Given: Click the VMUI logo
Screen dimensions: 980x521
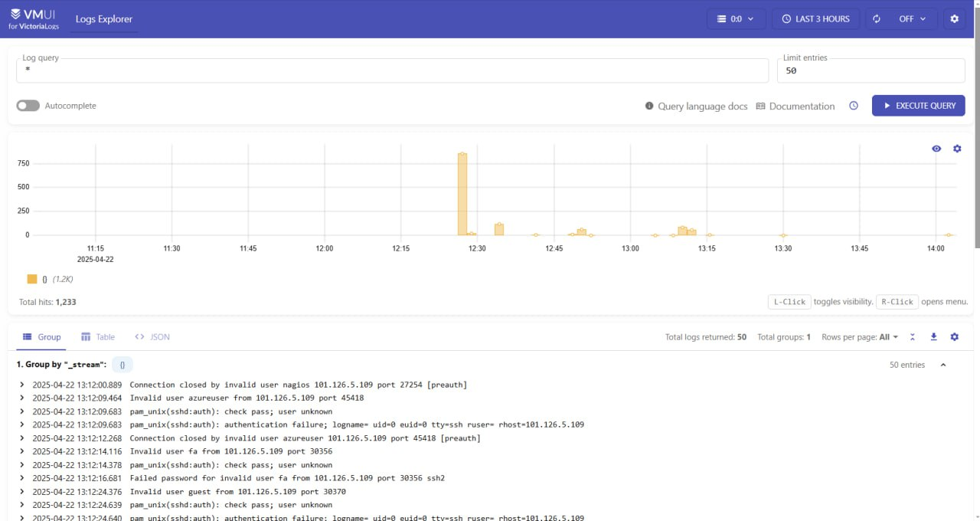Looking at the screenshot, I should pyautogui.click(x=35, y=19).
